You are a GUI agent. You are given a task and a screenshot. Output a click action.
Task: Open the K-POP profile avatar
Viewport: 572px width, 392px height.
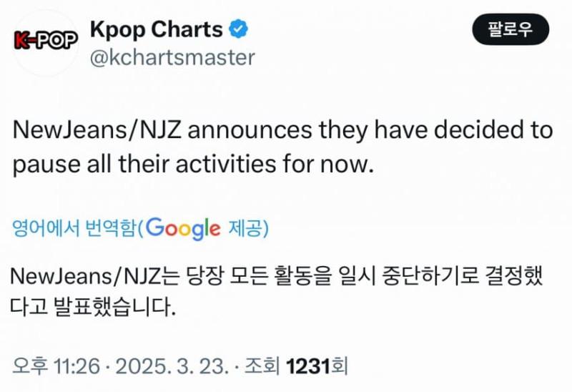[46, 41]
